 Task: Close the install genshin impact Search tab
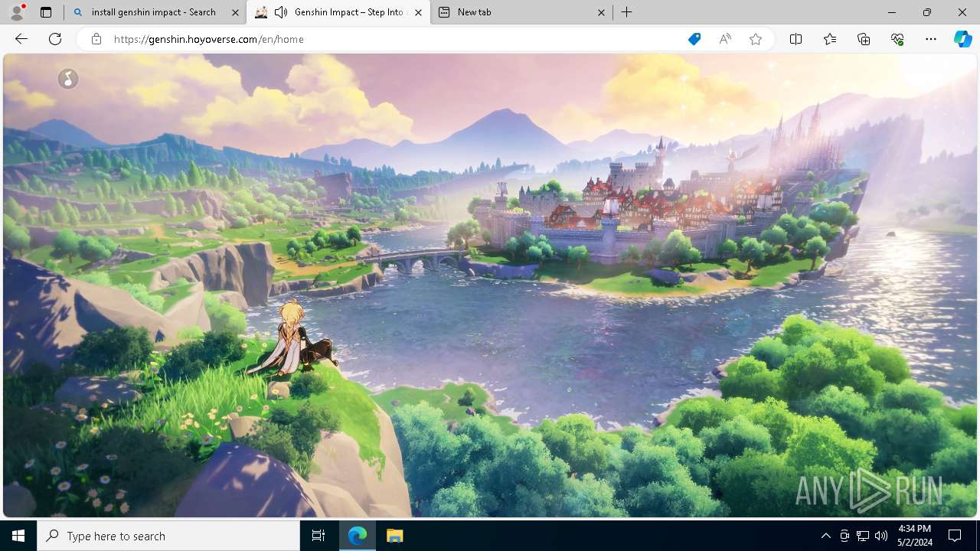pyautogui.click(x=235, y=12)
